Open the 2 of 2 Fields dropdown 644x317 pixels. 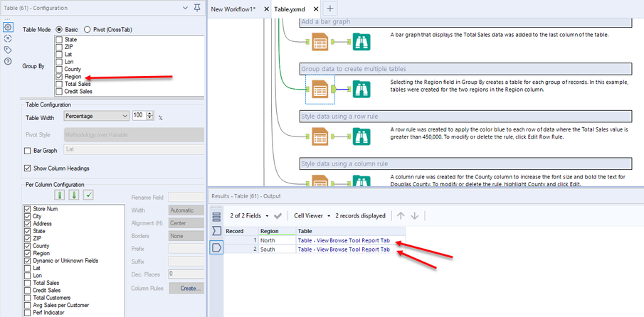click(x=249, y=215)
